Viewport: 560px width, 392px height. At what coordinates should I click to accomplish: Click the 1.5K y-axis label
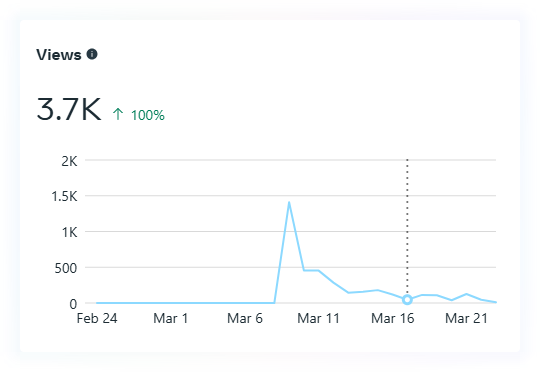64,196
